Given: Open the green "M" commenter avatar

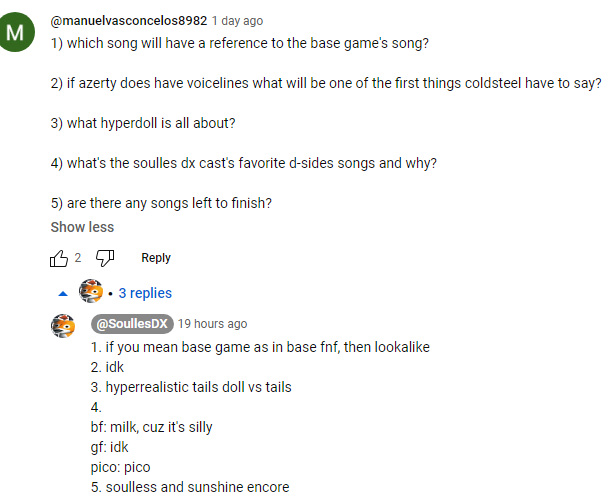Looking at the screenshot, I should tap(17, 32).
